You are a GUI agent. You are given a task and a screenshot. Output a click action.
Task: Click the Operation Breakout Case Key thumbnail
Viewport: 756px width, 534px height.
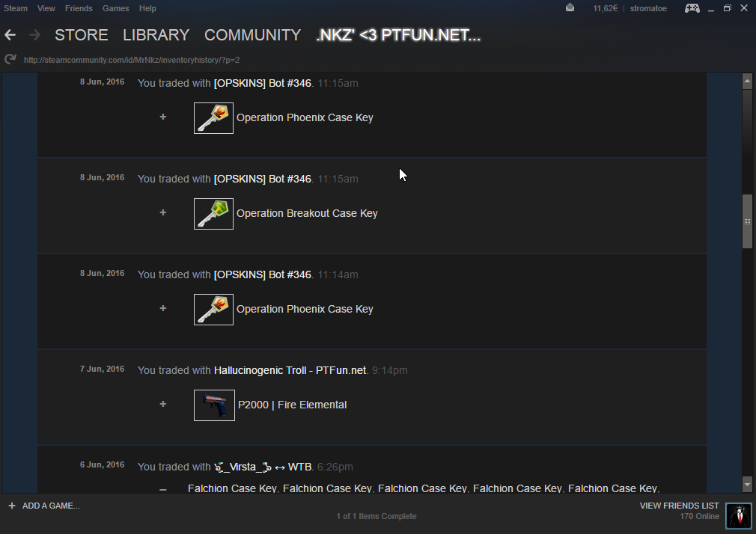pyautogui.click(x=213, y=213)
